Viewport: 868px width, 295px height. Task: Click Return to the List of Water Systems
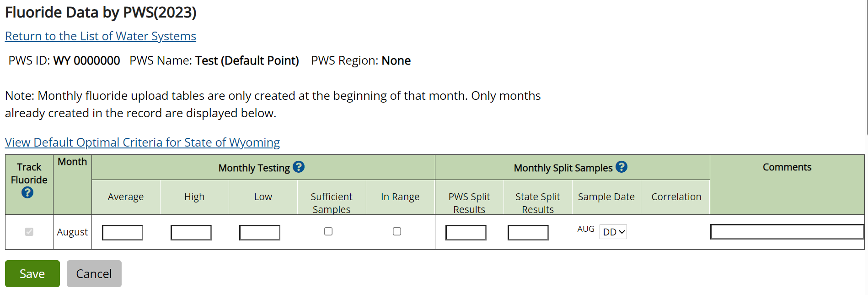click(101, 36)
